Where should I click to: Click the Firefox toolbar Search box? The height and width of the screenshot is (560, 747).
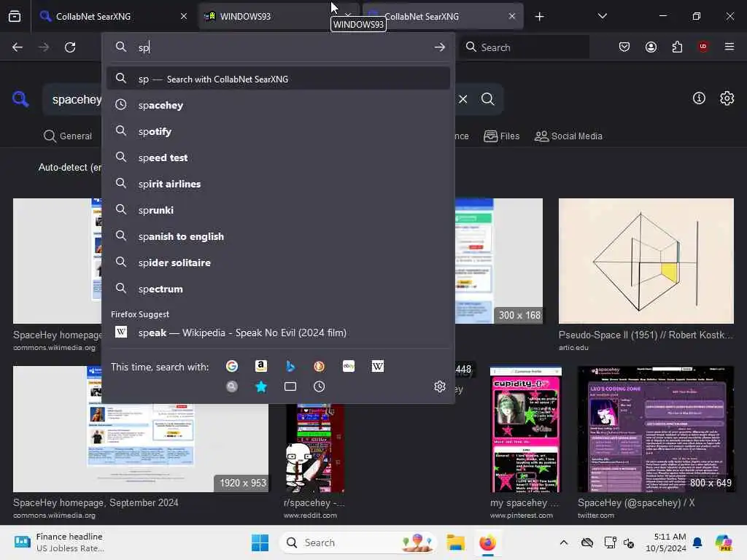(x=524, y=47)
